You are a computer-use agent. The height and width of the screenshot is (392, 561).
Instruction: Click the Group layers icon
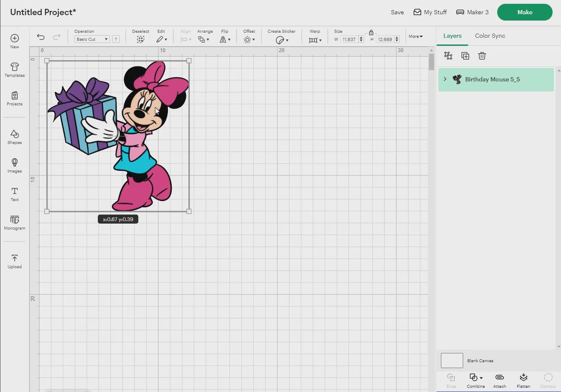[448, 56]
